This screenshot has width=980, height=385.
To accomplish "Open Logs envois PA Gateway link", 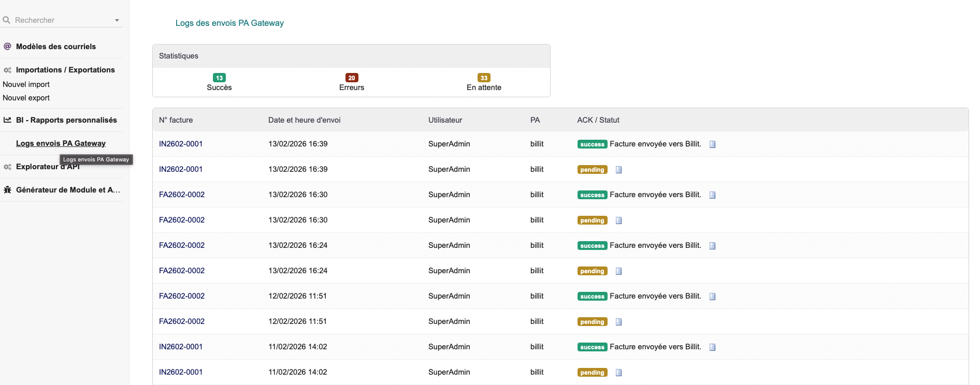I will (x=61, y=143).
